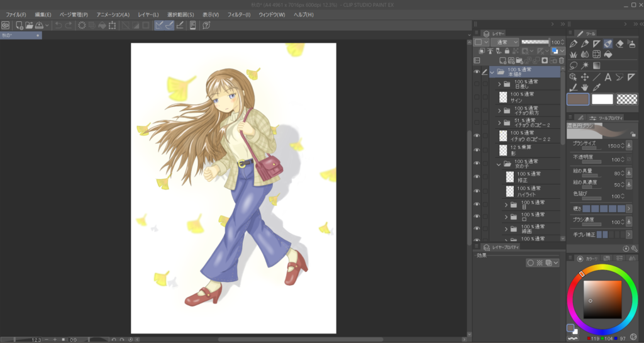Expand the 日差し layer folder
Image resolution: width=644 pixels, height=343 pixels.
pyautogui.click(x=499, y=84)
